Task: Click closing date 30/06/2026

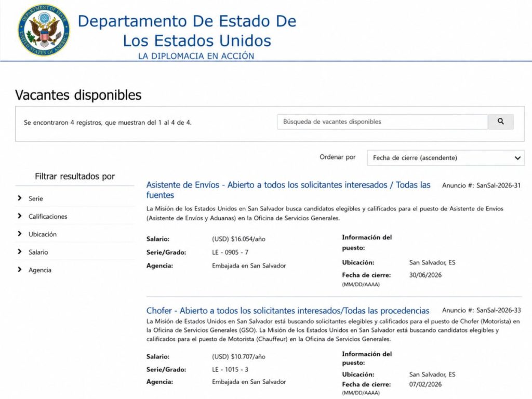Action: coord(425,275)
